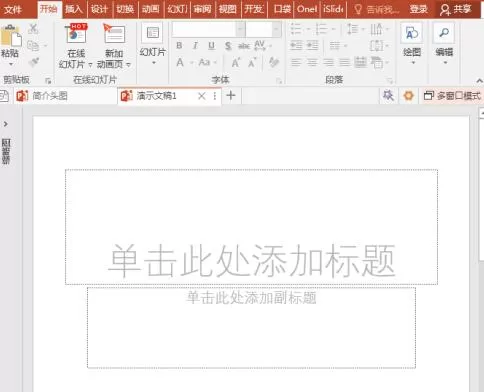Viewport: 484px width, 392px height.
Task: Click the 单击此处添加标题 title placeholder
Action: point(251,227)
